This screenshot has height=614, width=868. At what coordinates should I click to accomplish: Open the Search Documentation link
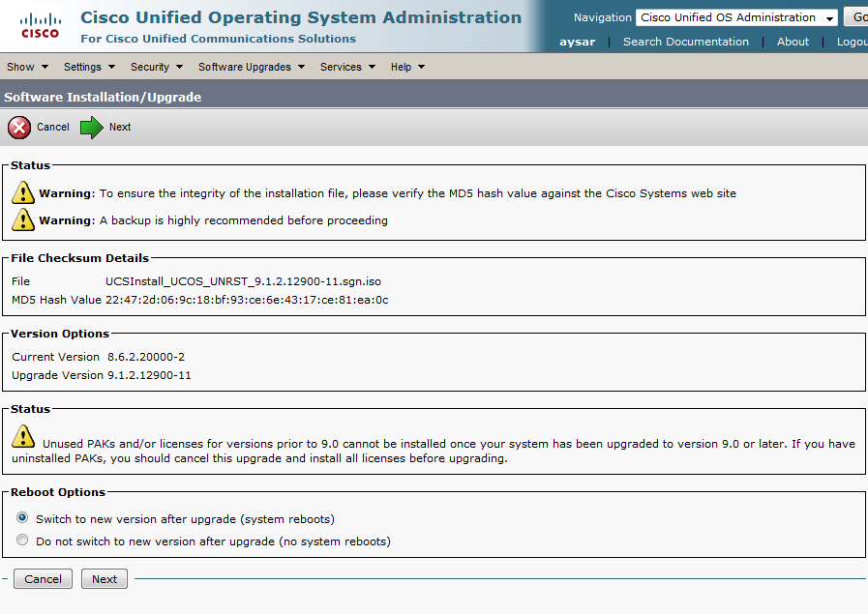pyautogui.click(x=685, y=42)
